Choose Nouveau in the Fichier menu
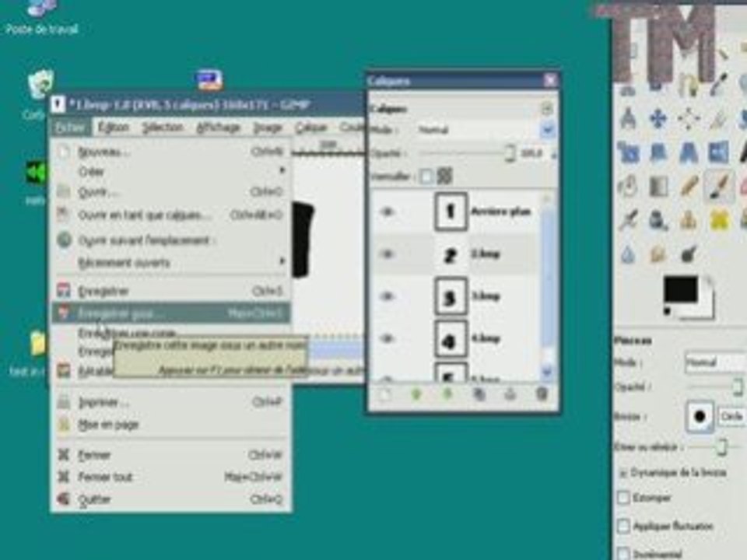Screen dimensions: 747x560 point(170,152)
